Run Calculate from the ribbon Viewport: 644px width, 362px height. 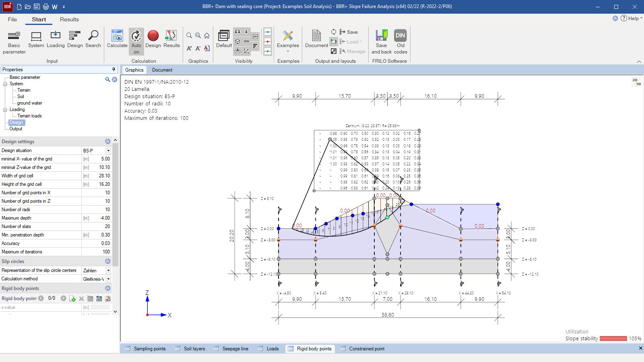tap(117, 39)
